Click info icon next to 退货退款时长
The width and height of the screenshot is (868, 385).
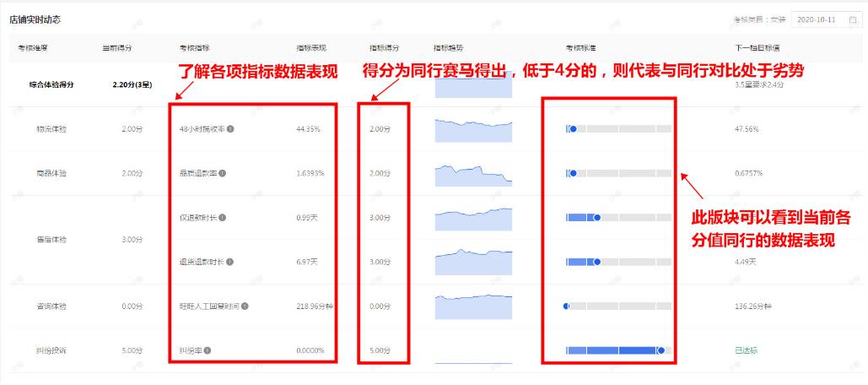230,262
